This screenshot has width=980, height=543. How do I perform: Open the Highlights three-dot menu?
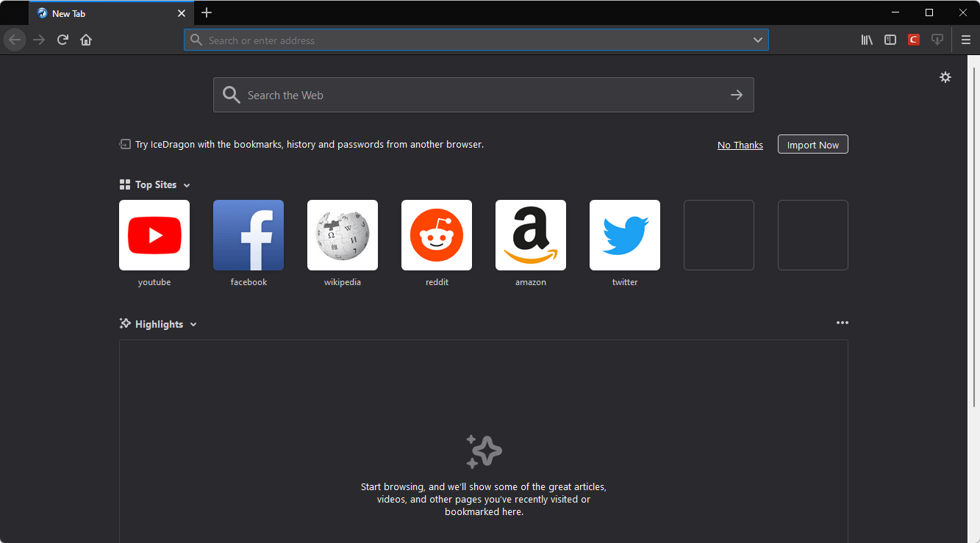pos(843,323)
